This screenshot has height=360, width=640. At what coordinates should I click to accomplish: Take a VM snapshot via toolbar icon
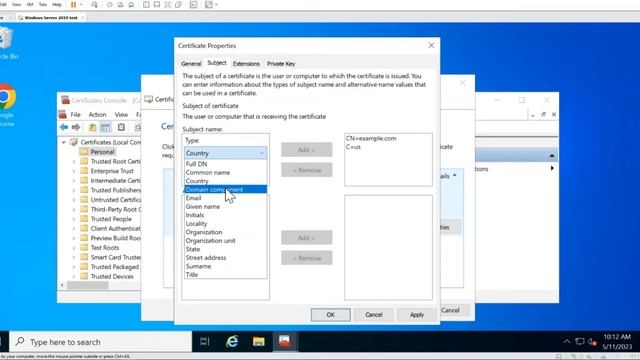tap(109, 5)
